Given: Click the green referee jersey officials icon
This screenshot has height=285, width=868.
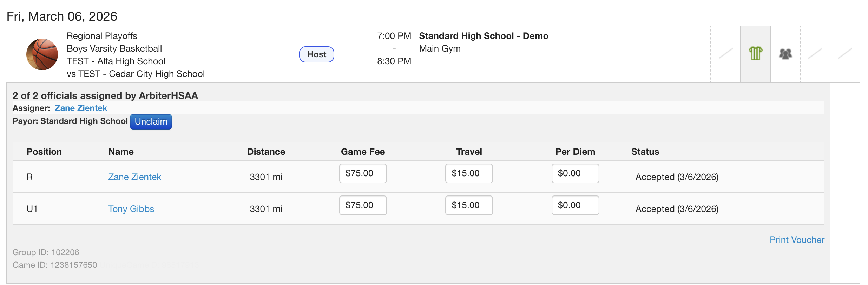Looking at the screenshot, I should tap(755, 54).
